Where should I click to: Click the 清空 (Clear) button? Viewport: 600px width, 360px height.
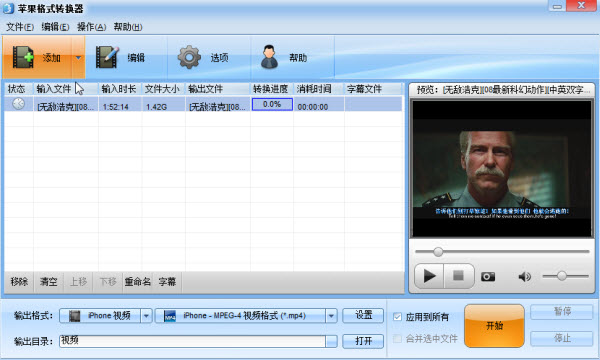click(49, 282)
